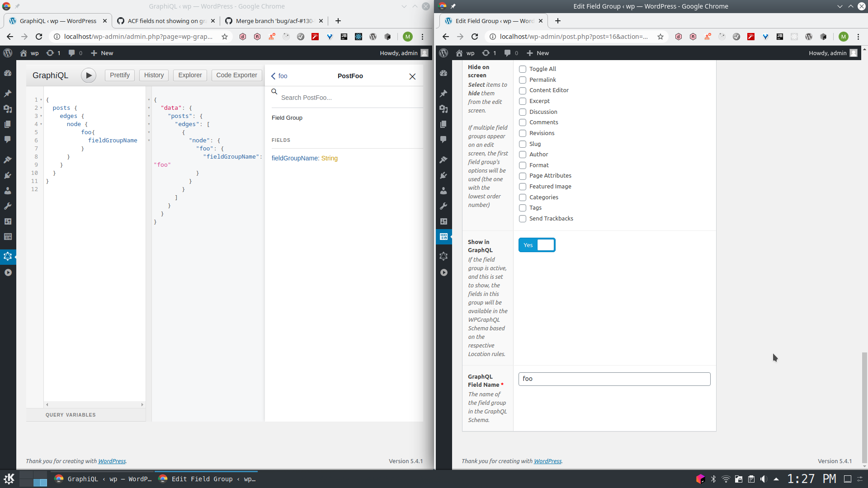
Task: Click the GraphQL Field Name input containing foo
Action: pyautogui.click(x=613, y=379)
